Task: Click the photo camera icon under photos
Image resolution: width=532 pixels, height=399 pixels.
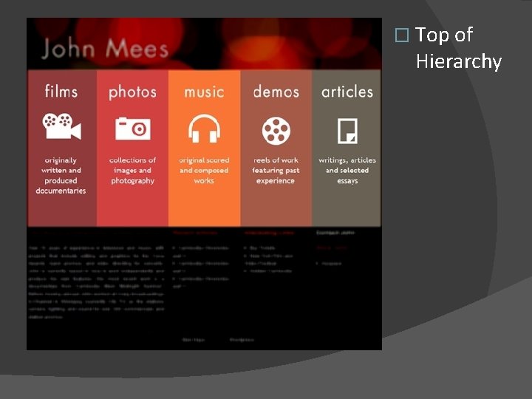Action: (133, 129)
